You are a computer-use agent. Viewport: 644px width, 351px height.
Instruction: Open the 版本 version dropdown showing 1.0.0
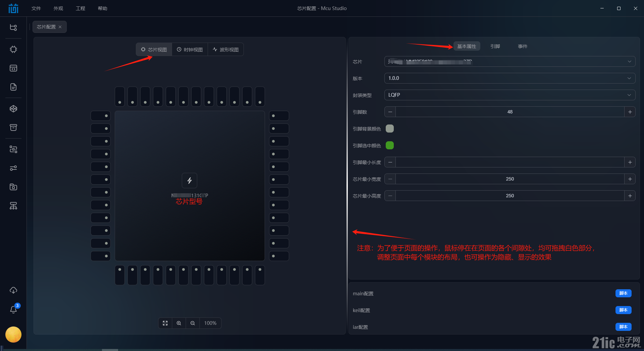pos(629,78)
